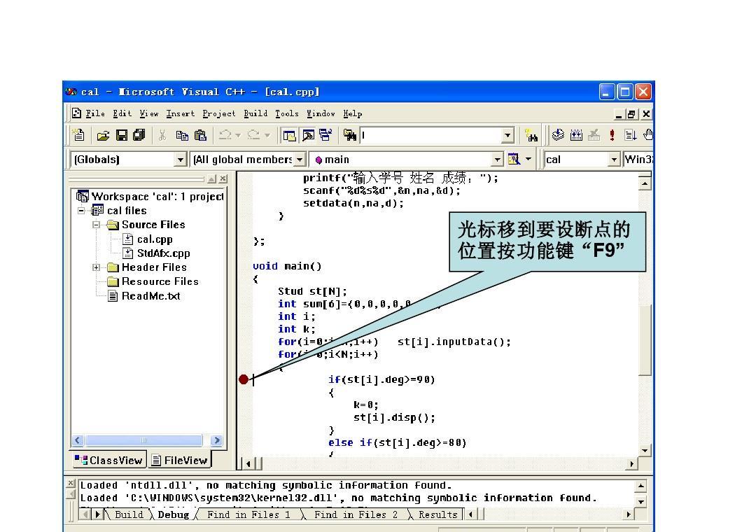Click the Find text input field
The width and height of the screenshot is (756, 532).
tap(431, 136)
